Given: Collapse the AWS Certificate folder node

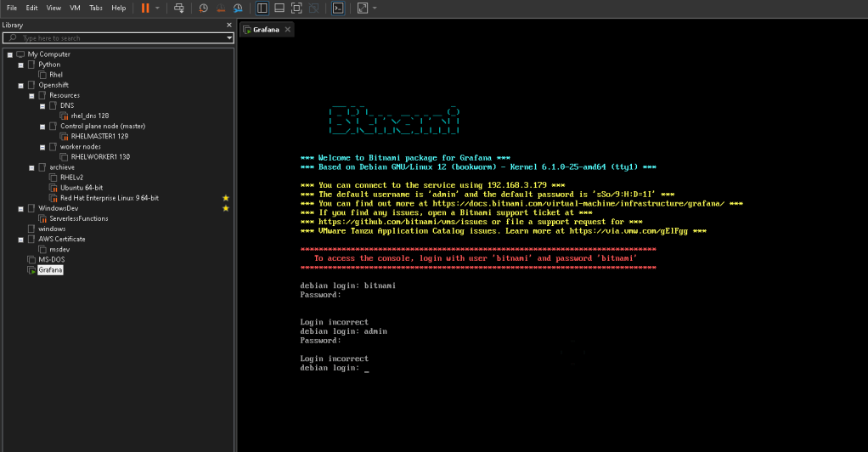Looking at the screenshot, I should coord(21,240).
